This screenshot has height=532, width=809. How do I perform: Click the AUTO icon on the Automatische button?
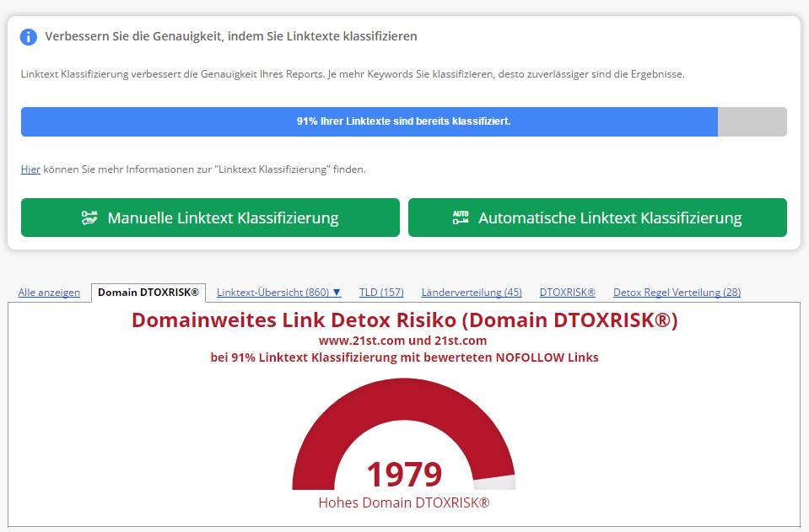click(461, 218)
